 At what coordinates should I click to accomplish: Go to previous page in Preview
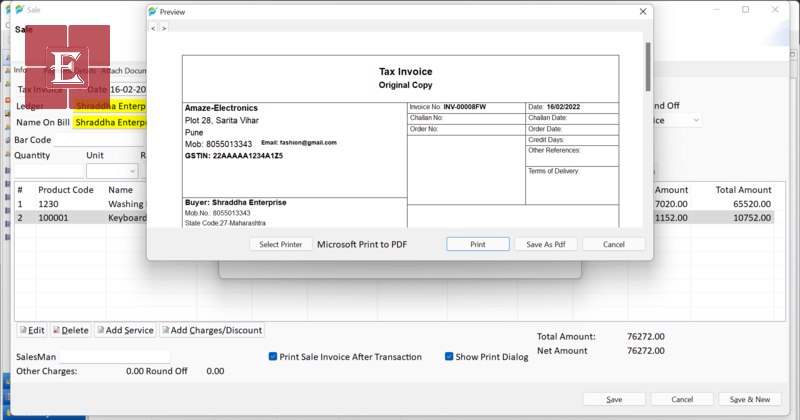pos(153,28)
